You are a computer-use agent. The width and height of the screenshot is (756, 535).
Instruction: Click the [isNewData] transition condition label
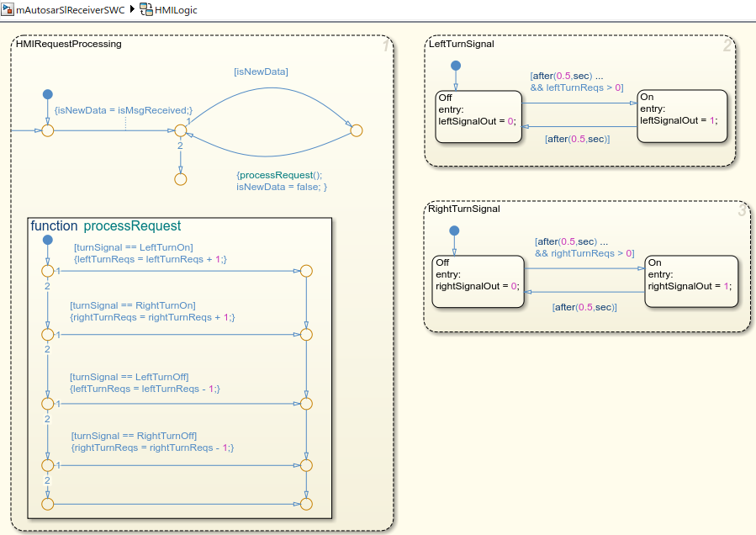[261, 72]
